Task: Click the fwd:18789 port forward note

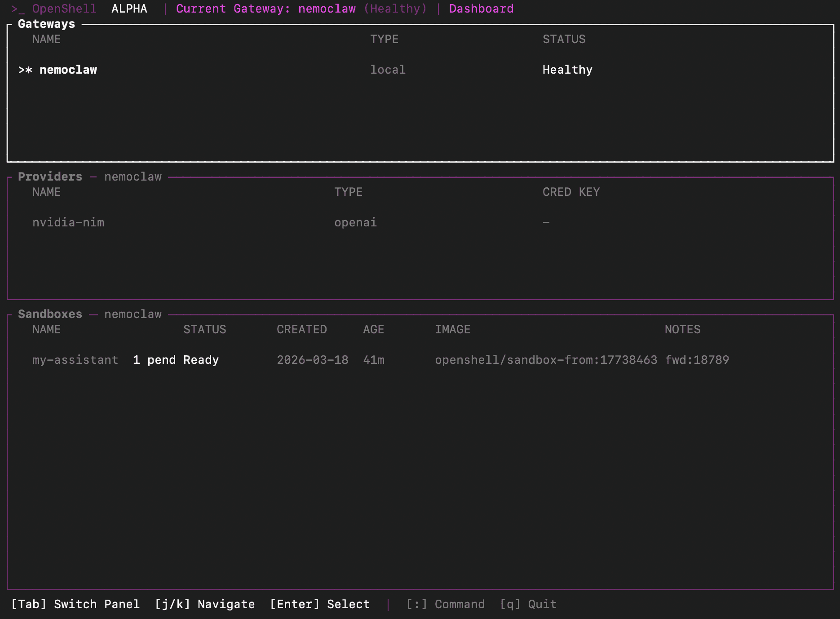Action: click(697, 360)
